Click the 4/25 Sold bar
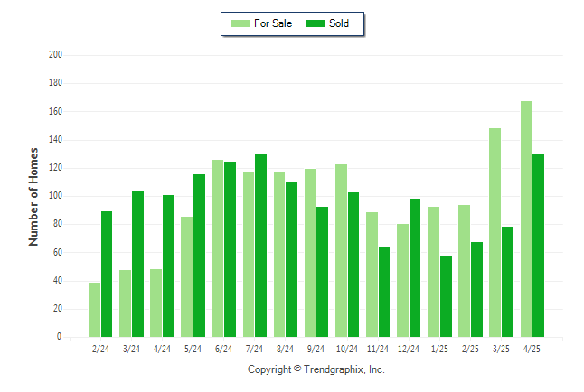 click(x=539, y=246)
